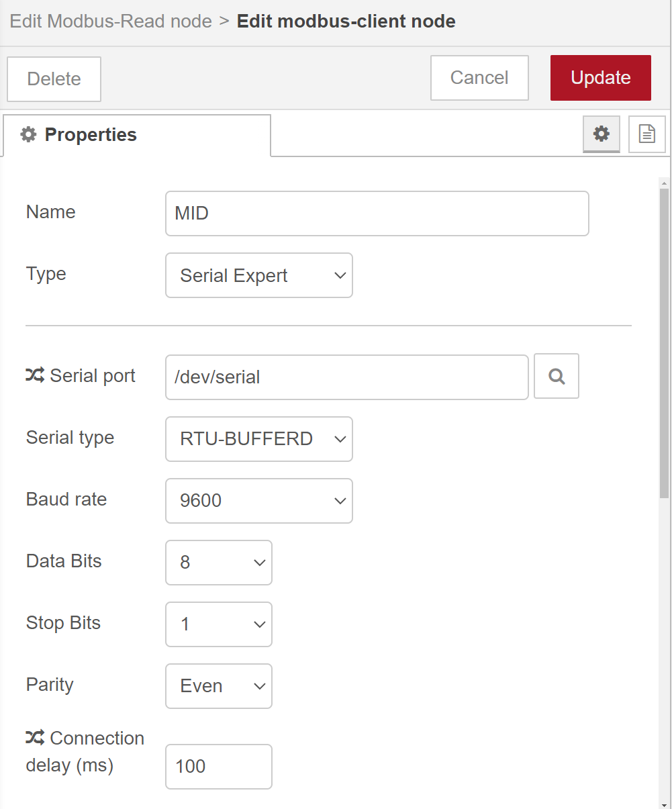The width and height of the screenshot is (672, 809).
Task: Click shuffle icon beside Serial port
Action: point(36,375)
